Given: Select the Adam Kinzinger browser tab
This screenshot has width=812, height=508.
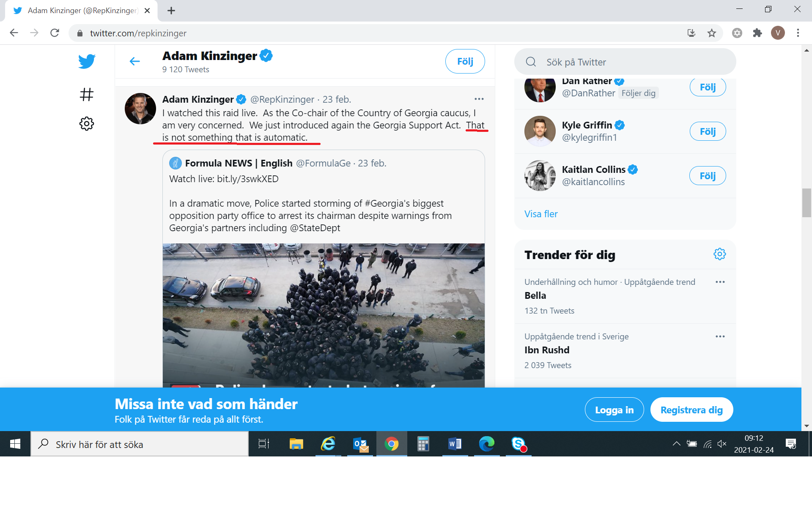Looking at the screenshot, I should coord(81,11).
